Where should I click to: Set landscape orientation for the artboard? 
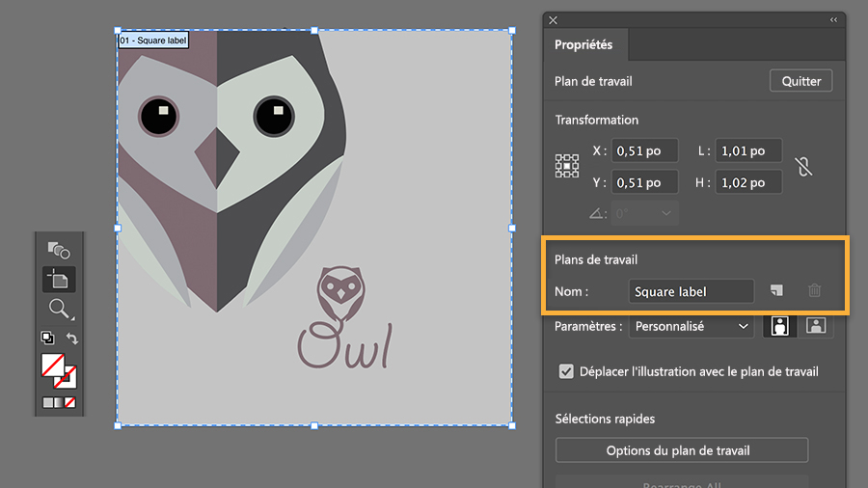coord(815,326)
